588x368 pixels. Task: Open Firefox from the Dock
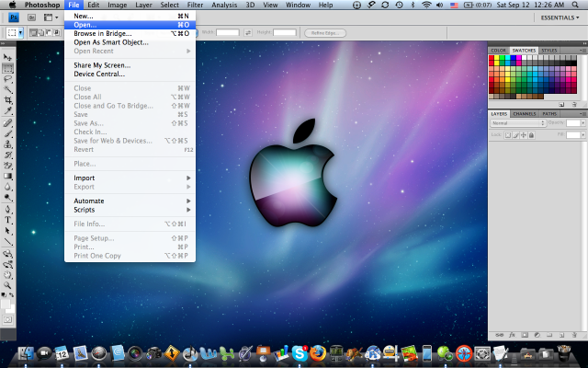click(318, 353)
